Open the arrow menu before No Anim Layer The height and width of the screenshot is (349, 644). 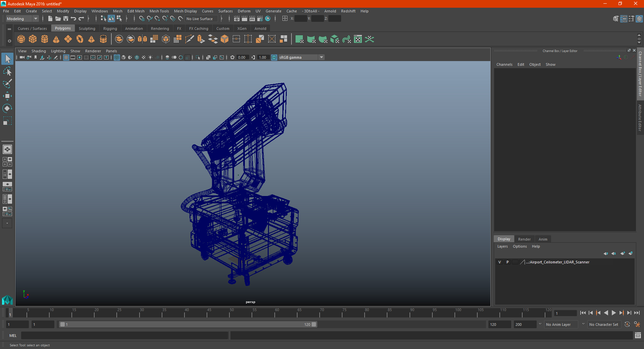coord(540,324)
